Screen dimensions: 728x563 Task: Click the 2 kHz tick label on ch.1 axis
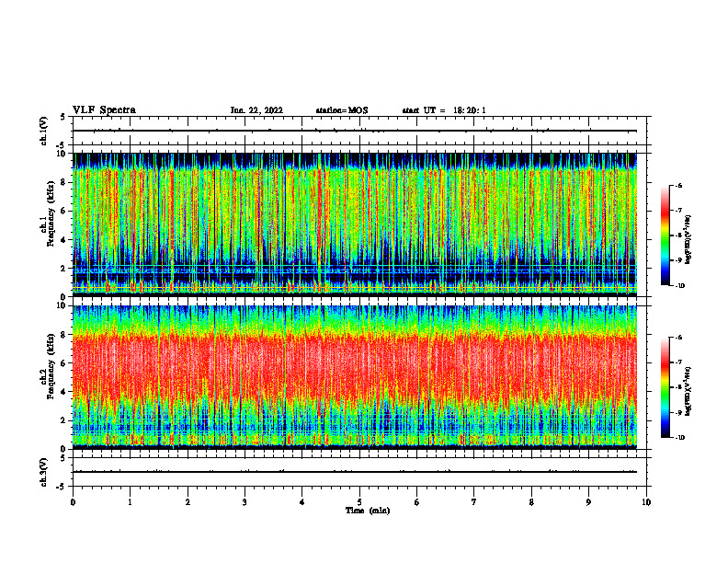coord(64,268)
